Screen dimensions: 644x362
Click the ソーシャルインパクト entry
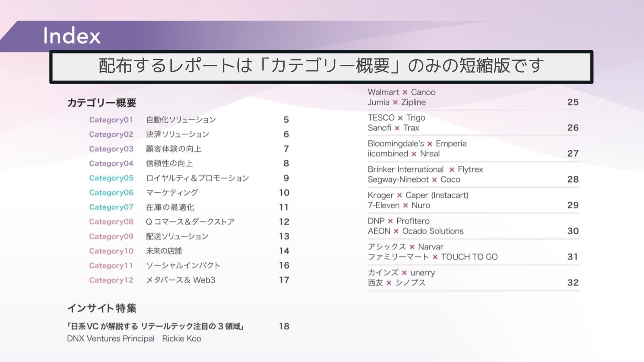tap(183, 265)
